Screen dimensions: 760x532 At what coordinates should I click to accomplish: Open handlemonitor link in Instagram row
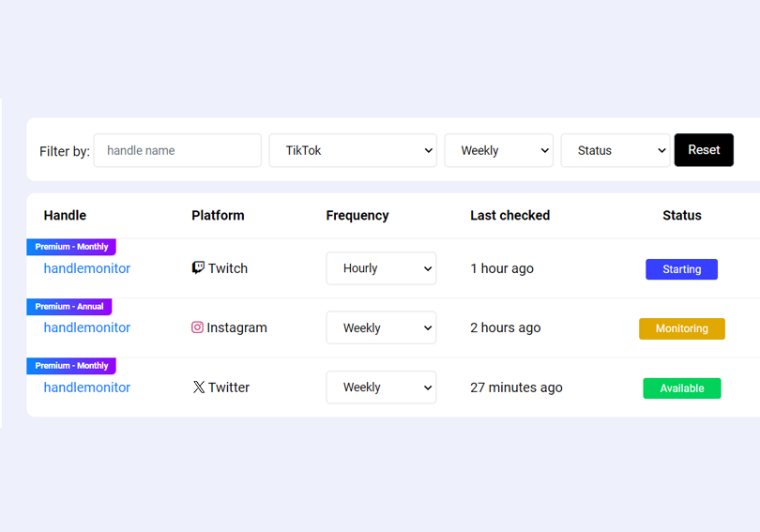(x=87, y=327)
